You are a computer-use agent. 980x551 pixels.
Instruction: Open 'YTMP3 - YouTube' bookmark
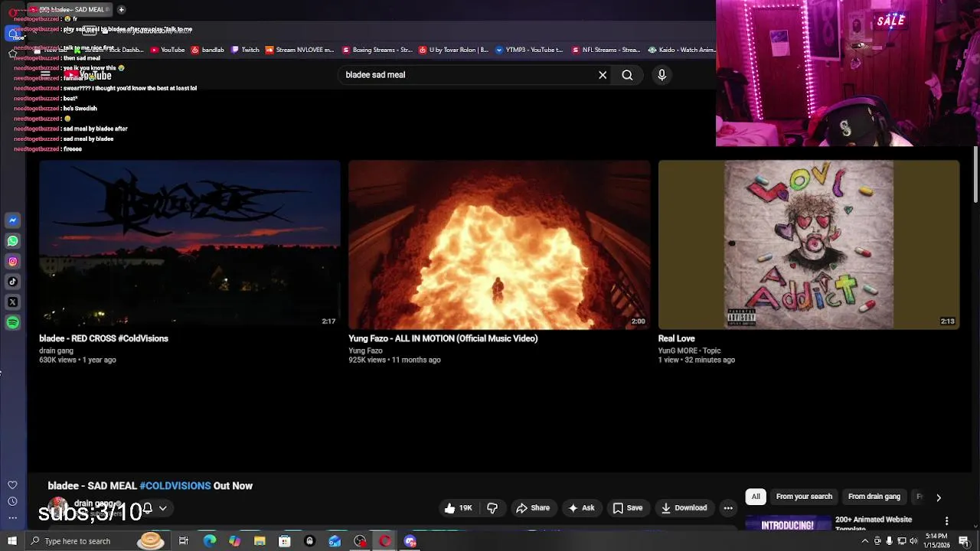[529, 50]
